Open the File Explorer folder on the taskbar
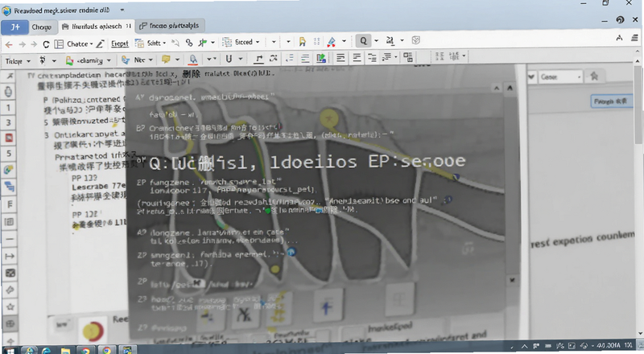Screen dimensions: 644x354 click(x=65, y=350)
